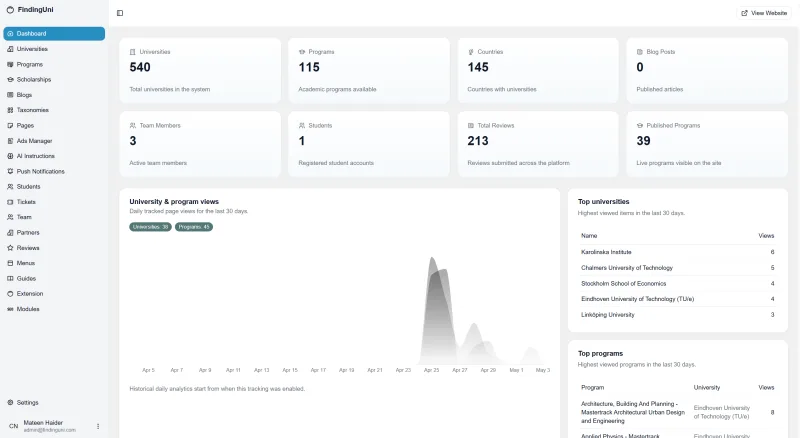Click Eindhoven University of Technology (TU/e) row
800x438 pixels.
(x=678, y=299)
